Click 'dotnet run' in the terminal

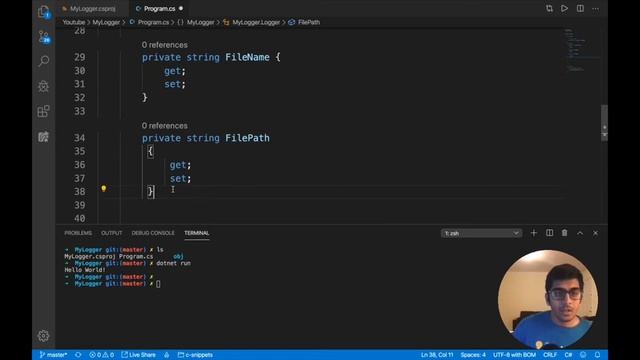click(x=173, y=263)
